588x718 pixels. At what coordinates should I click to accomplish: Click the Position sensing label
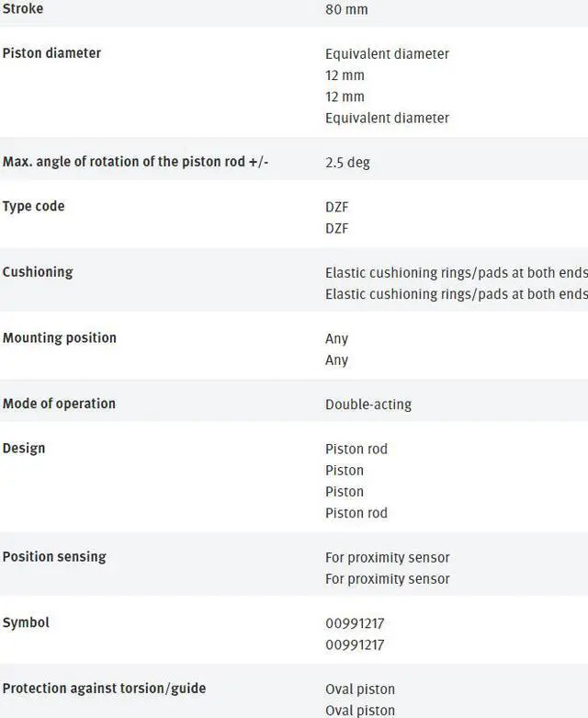click(54, 557)
